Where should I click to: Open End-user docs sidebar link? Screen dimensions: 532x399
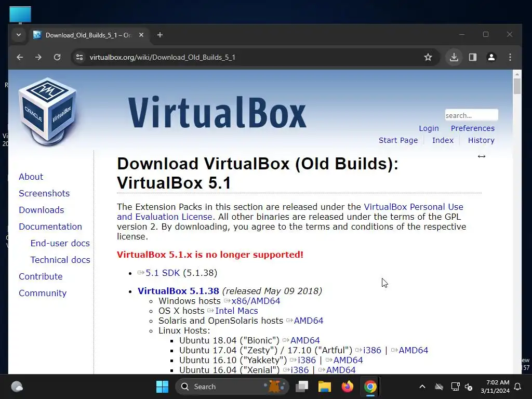[x=60, y=243]
